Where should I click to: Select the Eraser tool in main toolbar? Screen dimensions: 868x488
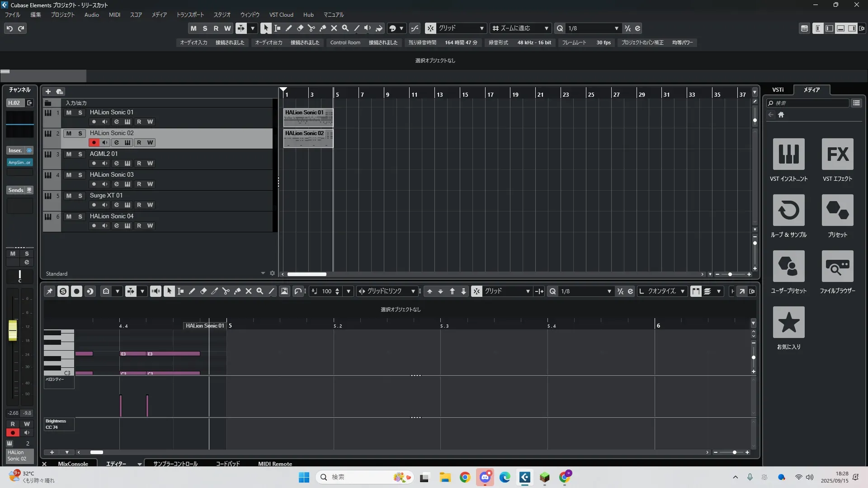(x=300, y=28)
